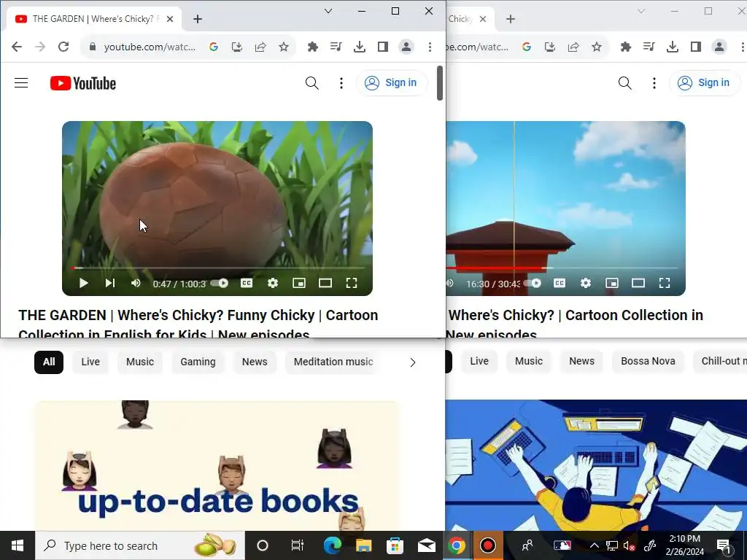Open Downloads icon in left Chrome toolbar
This screenshot has height=560, width=747.
[x=360, y=47]
